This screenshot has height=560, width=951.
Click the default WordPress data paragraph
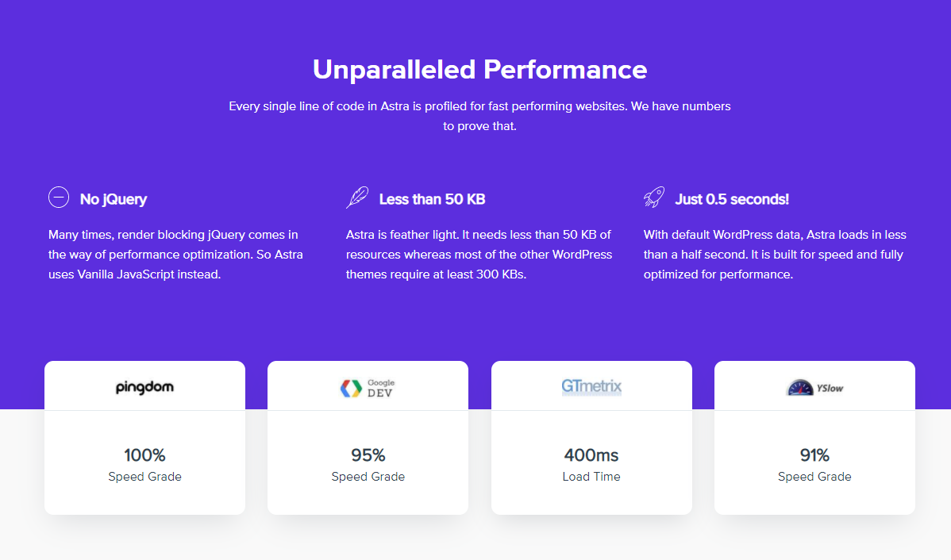[775, 255]
